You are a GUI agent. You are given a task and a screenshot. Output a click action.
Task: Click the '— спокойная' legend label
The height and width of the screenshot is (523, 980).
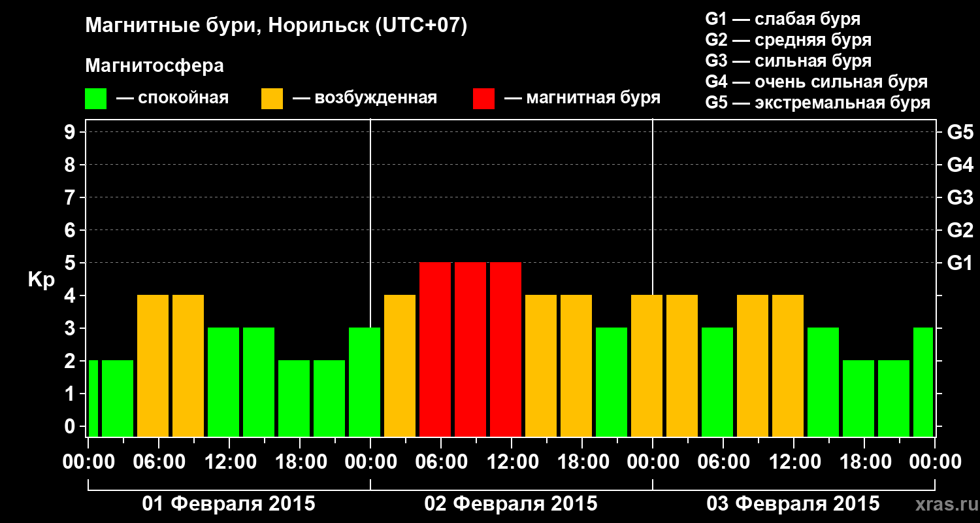click(x=172, y=98)
